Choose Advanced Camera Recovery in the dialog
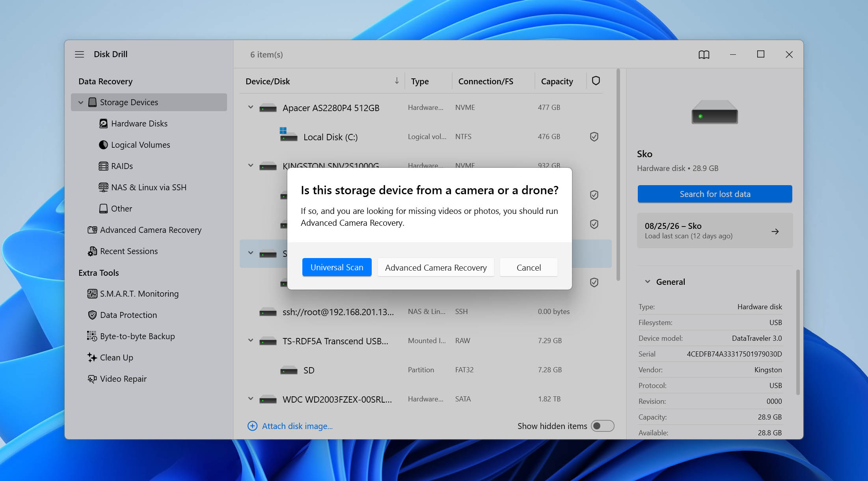This screenshot has width=868, height=481. [x=436, y=267]
